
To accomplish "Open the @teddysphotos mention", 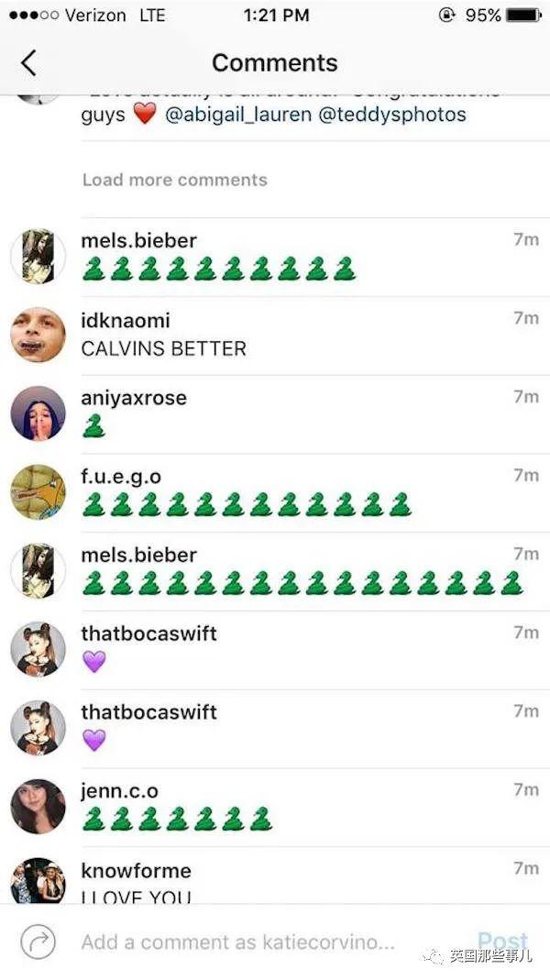I will coord(392,115).
